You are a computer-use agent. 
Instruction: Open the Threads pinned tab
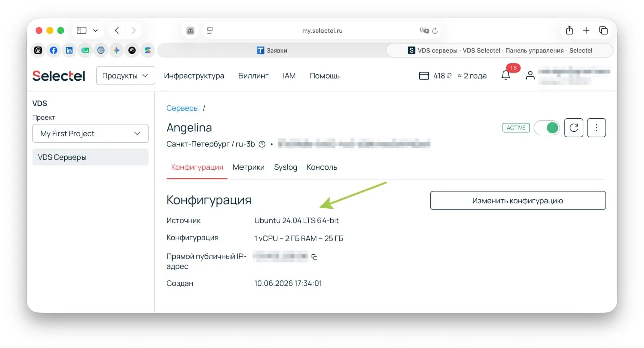pos(38,50)
